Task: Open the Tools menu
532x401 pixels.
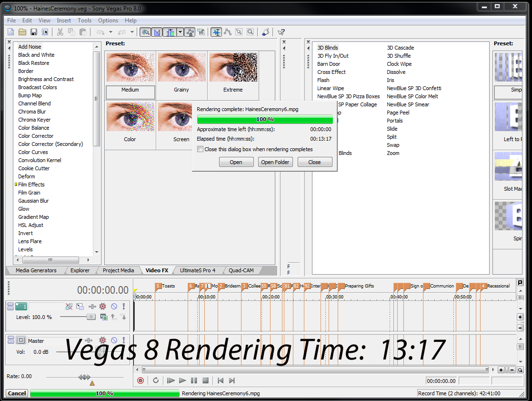Action: [84, 21]
